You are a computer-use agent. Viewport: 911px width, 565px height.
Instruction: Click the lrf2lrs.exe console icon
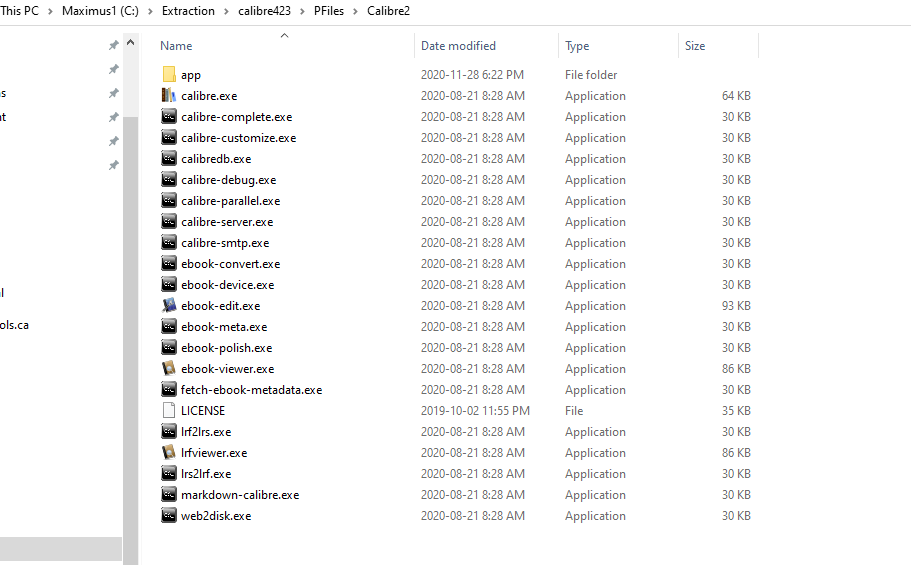(x=168, y=431)
